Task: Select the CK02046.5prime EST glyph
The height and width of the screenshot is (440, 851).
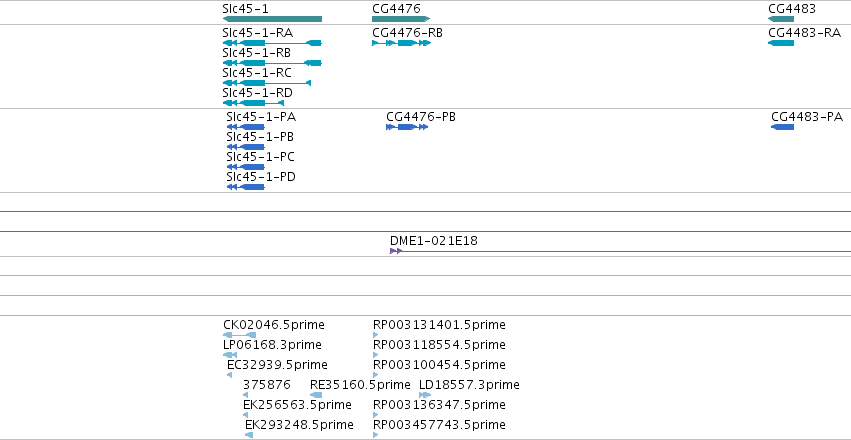Action: (x=239, y=335)
